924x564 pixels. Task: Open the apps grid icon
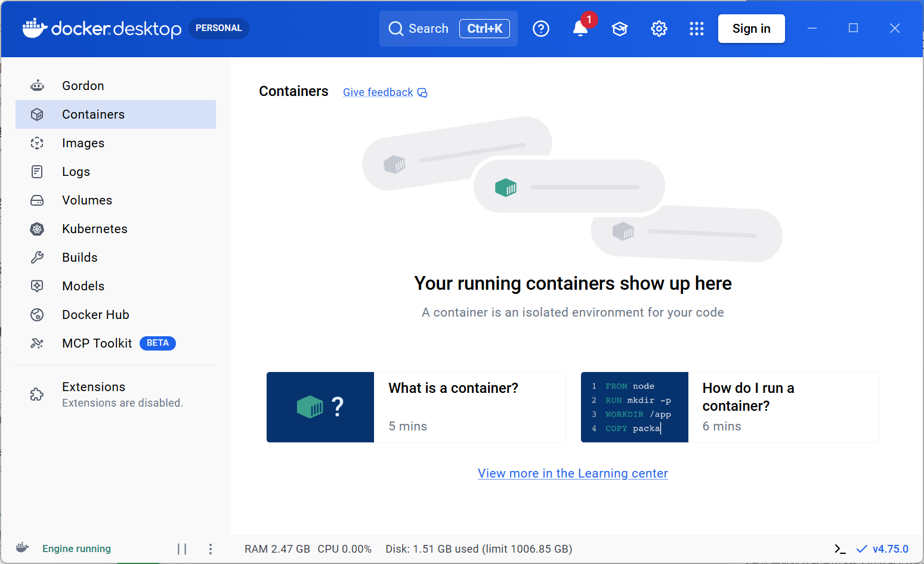coord(697,29)
